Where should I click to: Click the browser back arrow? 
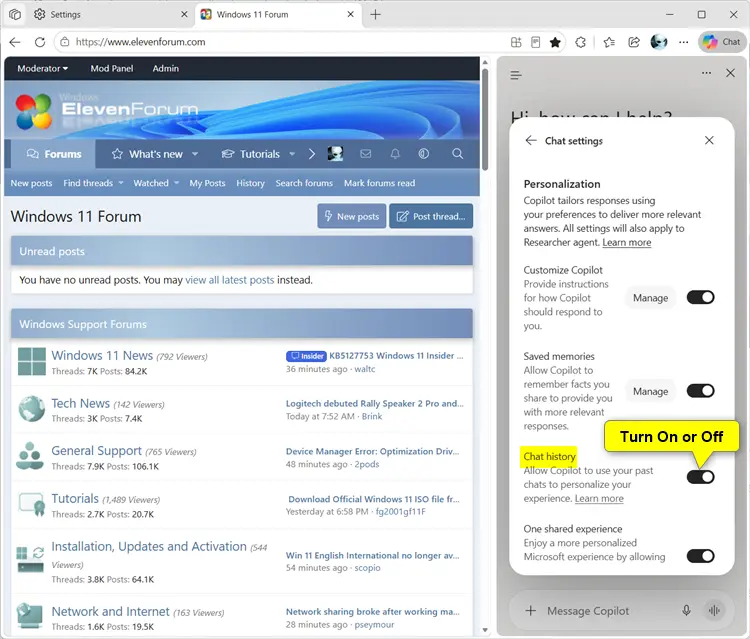pos(15,42)
